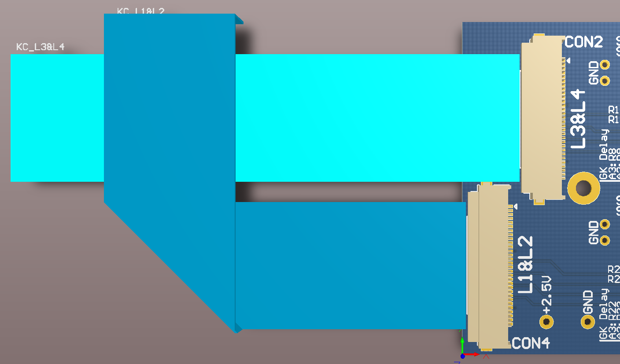The width and height of the screenshot is (620, 364).
Task: Select the L1&L2 silkscreen label
Action: [x=526, y=265]
